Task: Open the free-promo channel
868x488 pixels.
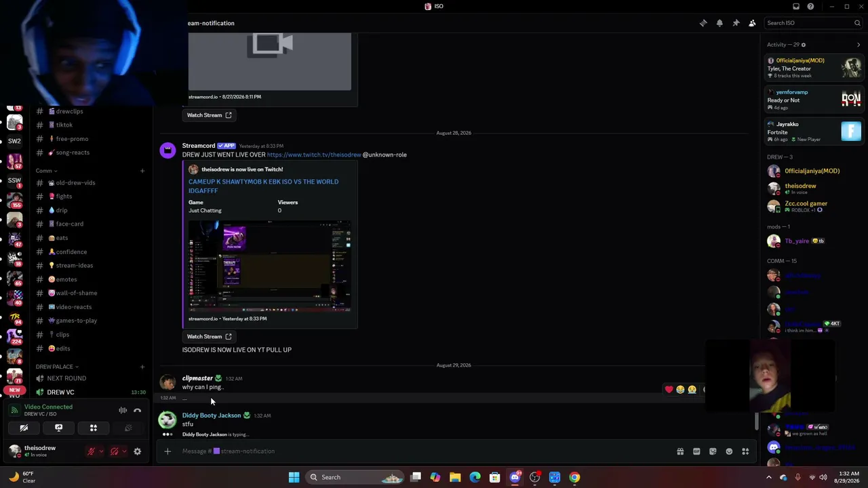Action: (x=72, y=139)
